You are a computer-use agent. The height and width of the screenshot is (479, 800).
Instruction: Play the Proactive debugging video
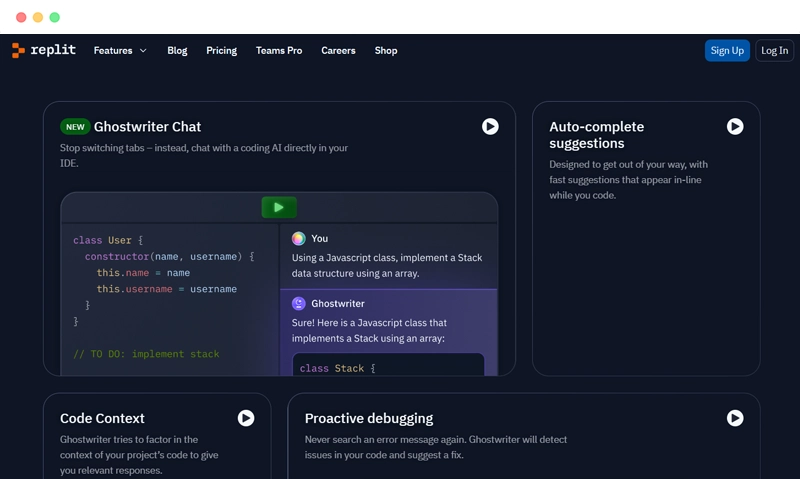click(x=735, y=418)
